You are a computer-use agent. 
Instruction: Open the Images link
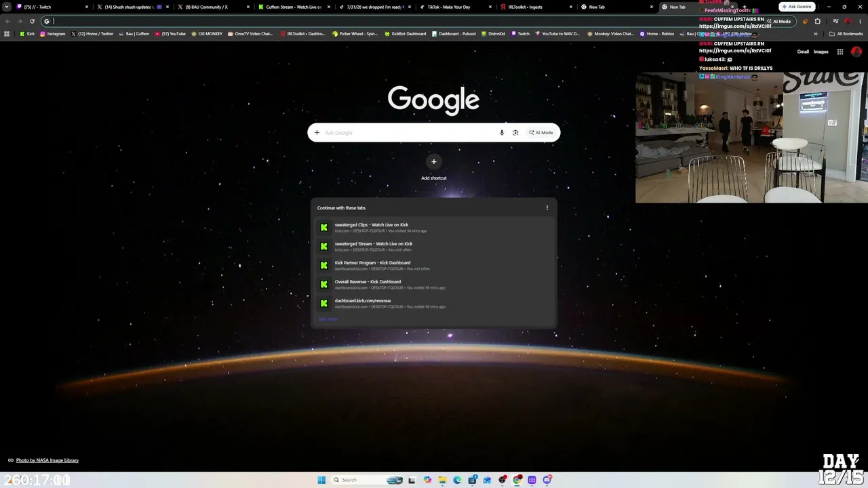pos(821,52)
